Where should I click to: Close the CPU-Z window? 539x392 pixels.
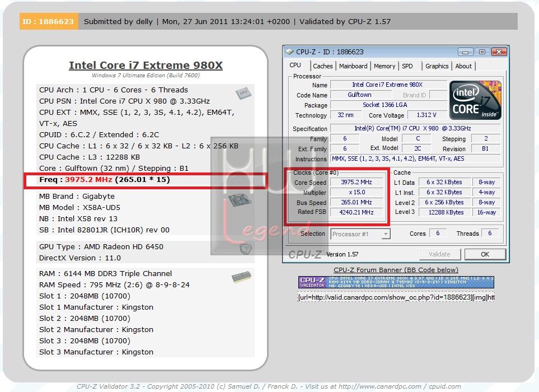coord(499,52)
